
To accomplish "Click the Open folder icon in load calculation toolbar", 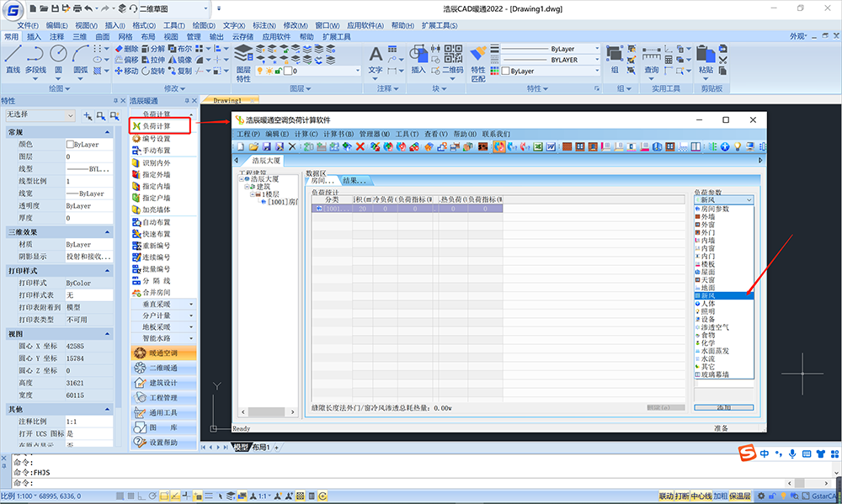I will [x=253, y=146].
